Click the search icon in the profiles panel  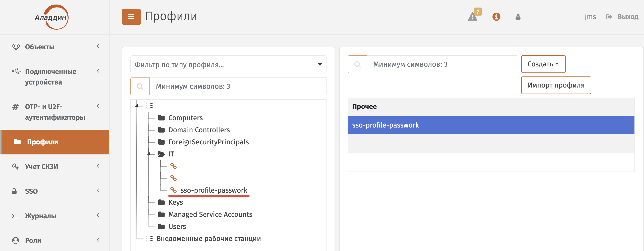[x=357, y=64]
